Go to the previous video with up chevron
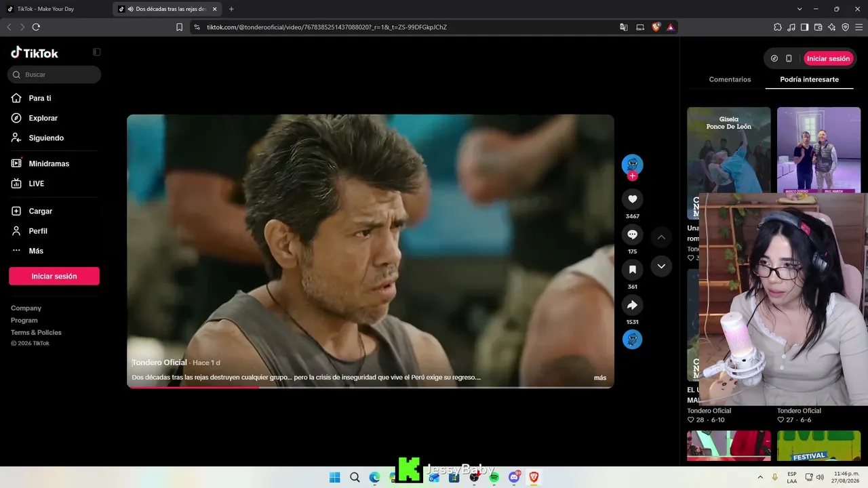The image size is (868, 488). [x=661, y=237]
